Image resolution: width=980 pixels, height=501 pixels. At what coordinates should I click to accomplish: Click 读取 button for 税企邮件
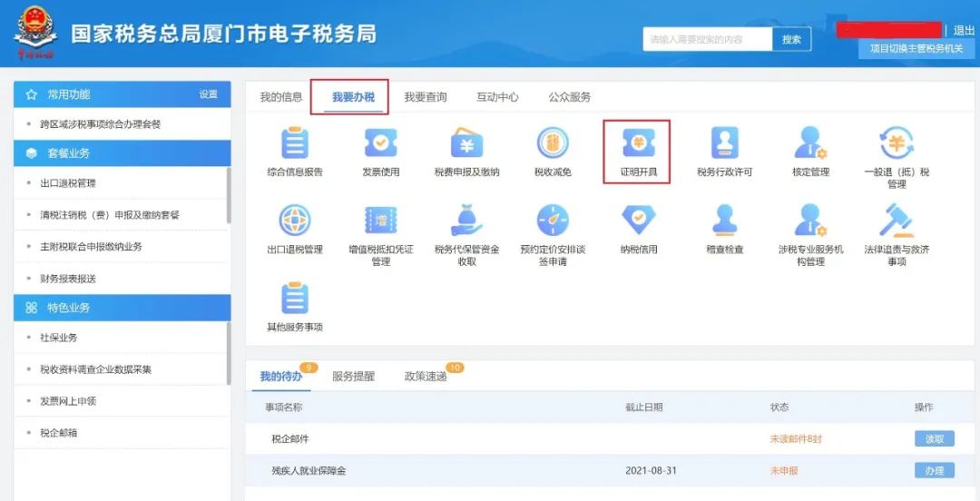coord(934,438)
